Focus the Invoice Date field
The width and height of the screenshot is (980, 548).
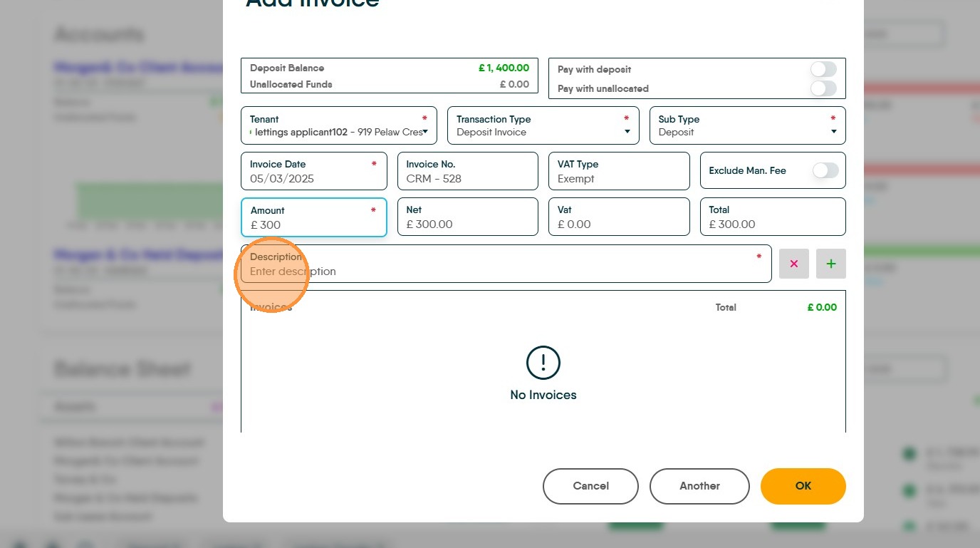(x=314, y=171)
